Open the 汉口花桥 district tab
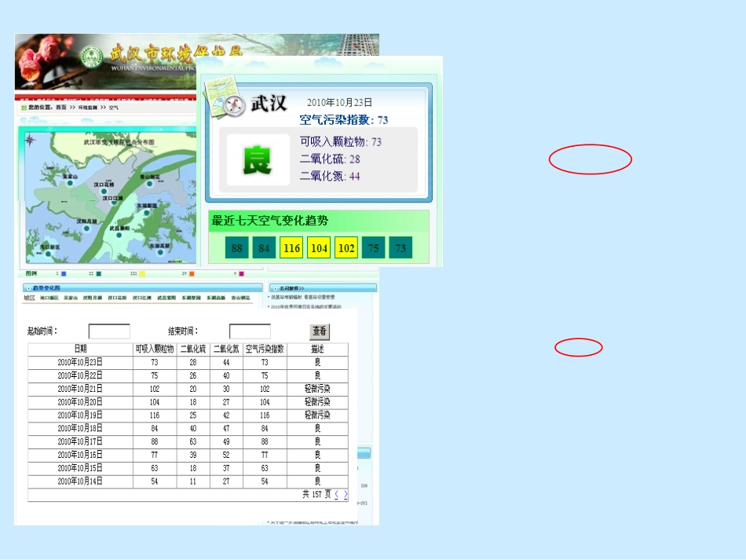This screenshot has width=746, height=560. pos(117,298)
